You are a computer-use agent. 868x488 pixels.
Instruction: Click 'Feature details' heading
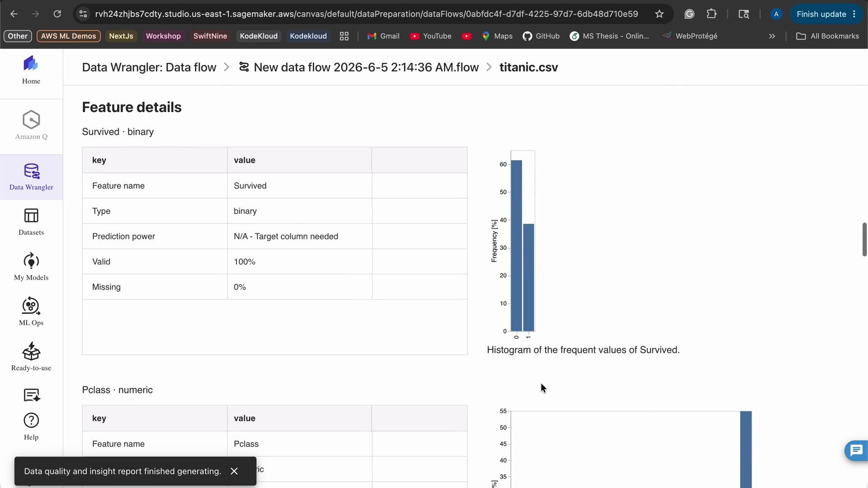(132, 108)
